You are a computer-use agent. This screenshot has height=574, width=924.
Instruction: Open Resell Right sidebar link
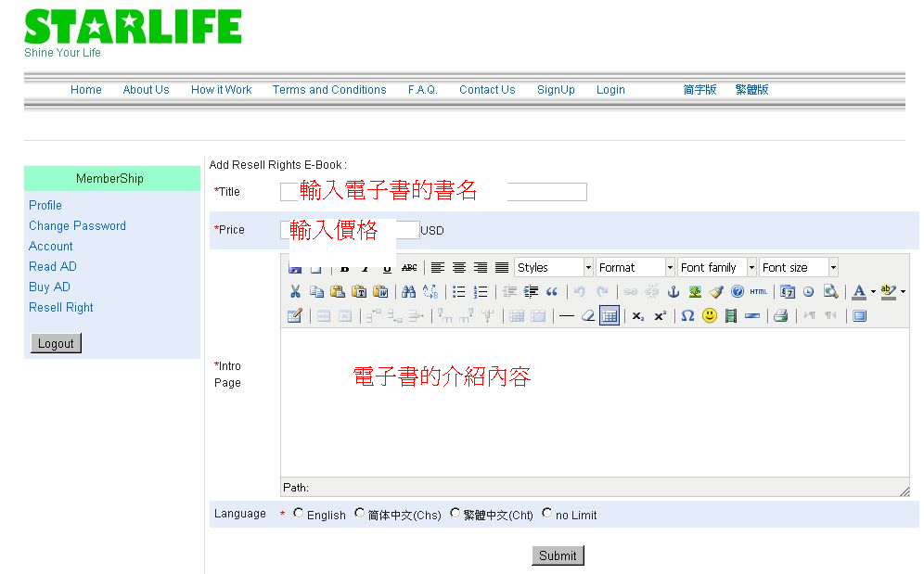pos(61,307)
